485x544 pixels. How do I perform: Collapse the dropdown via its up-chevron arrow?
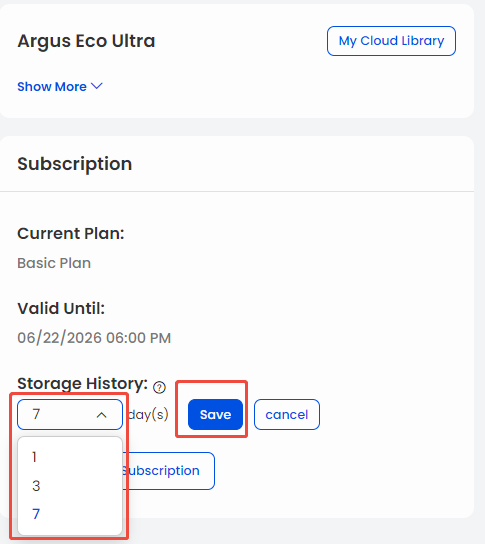coord(101,415)
